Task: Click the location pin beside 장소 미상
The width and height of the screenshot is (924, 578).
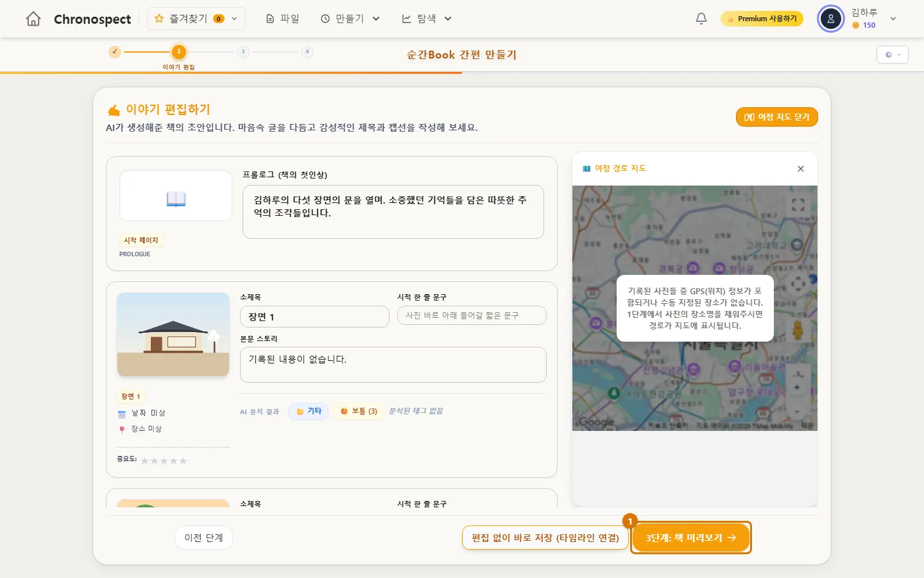Action: (x=122, y=430)
